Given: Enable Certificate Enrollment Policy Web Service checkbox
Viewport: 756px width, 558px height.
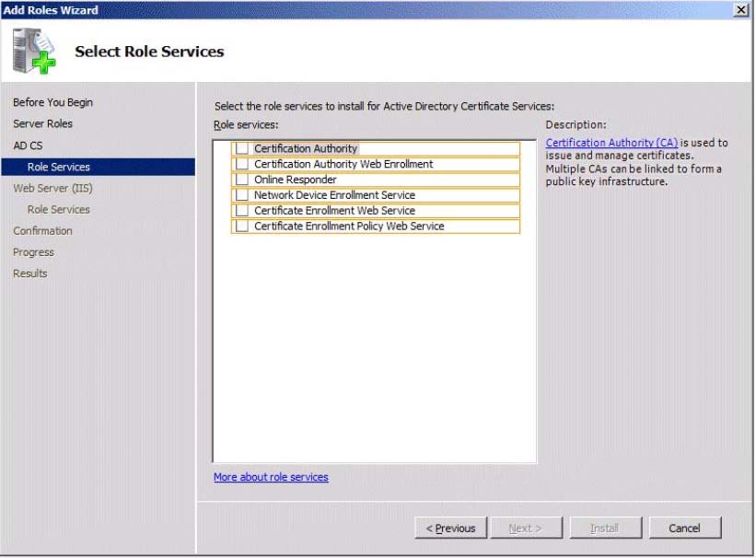Looking at the screenshot, I should click(x=242, y=226).
